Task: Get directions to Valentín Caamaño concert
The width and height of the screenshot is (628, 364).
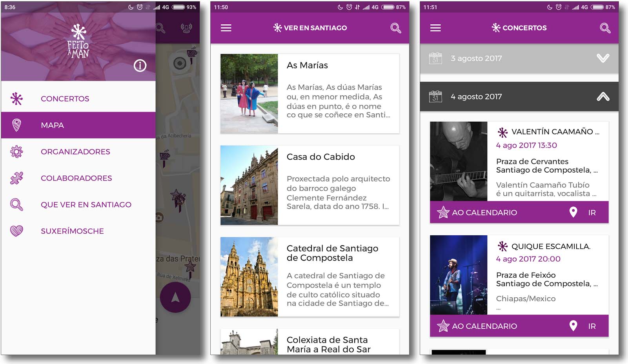Action: point(583,213)
